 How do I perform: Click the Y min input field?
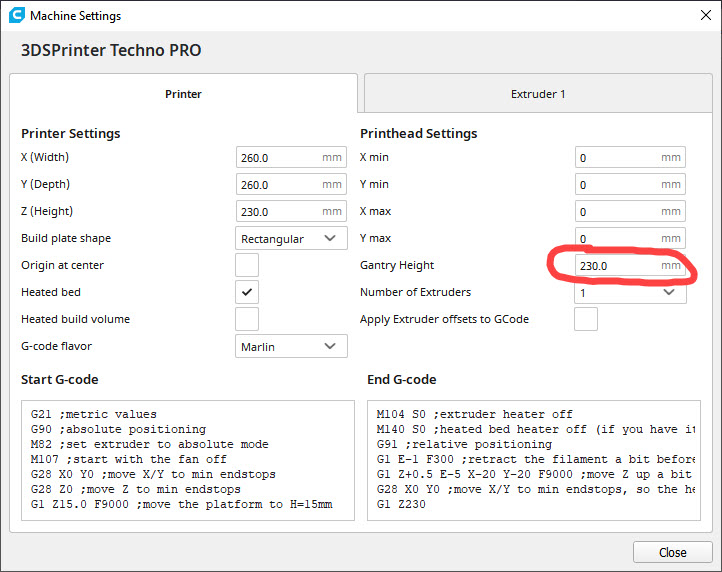[x=630, y=184]
